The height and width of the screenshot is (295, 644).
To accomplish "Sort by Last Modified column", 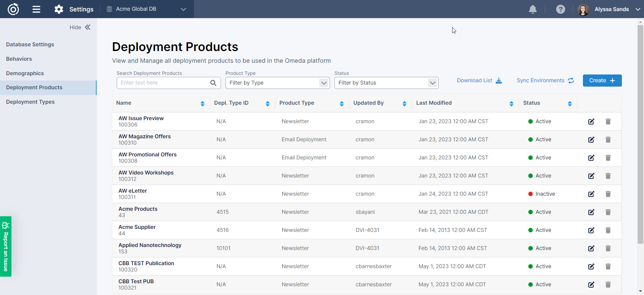I will [511, 104].
